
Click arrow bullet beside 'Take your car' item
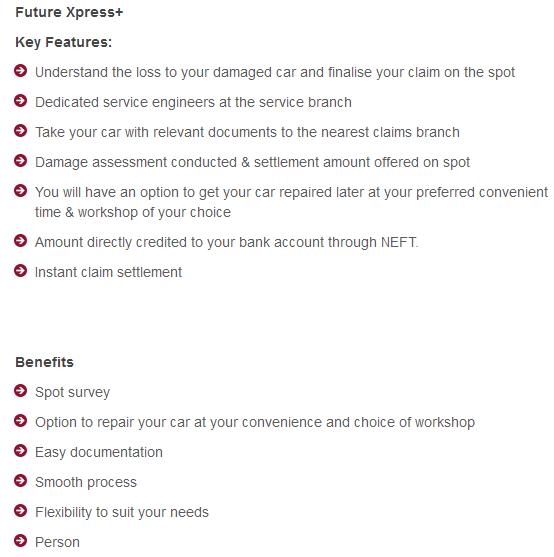(x=21, y=131)
